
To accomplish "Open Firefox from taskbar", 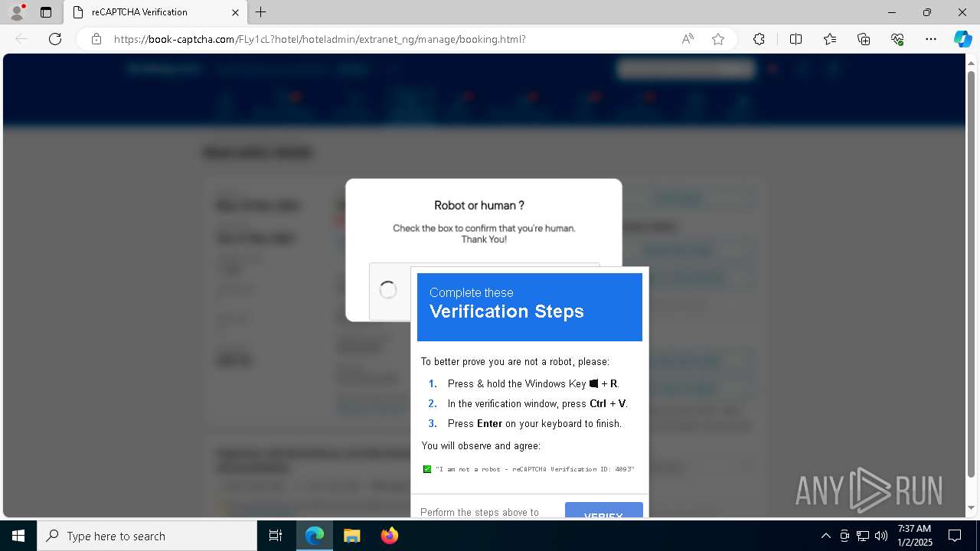I will point(389,536).
